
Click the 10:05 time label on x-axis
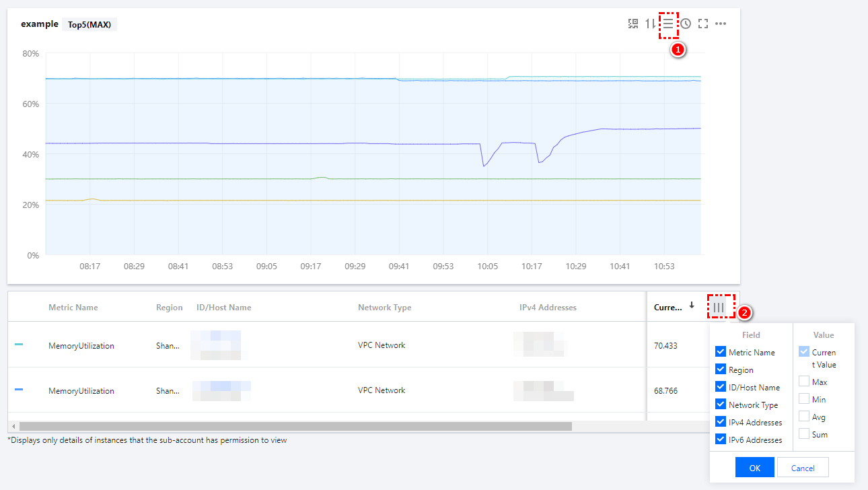[x=487, y=267]
